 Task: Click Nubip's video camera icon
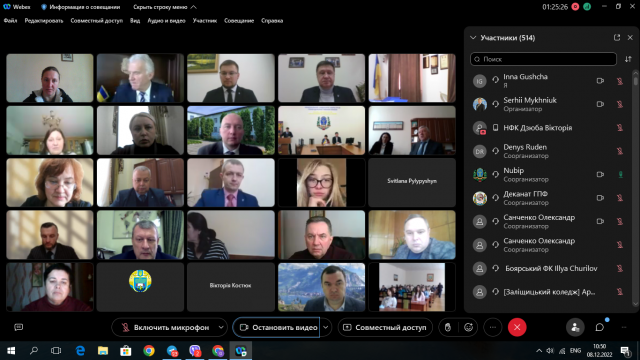pyautogui.click(x=600, y=175)
